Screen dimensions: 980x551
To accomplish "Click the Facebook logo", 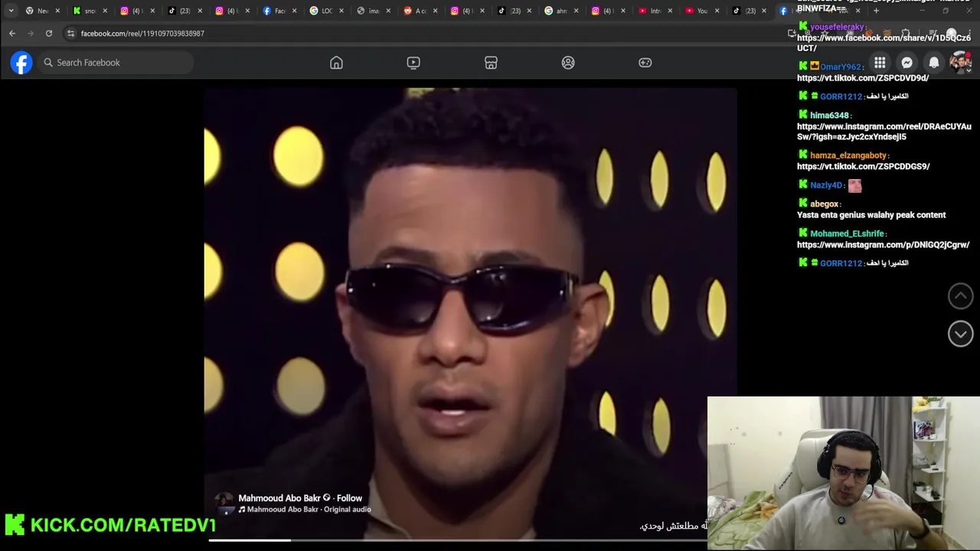I will [21, 63].
